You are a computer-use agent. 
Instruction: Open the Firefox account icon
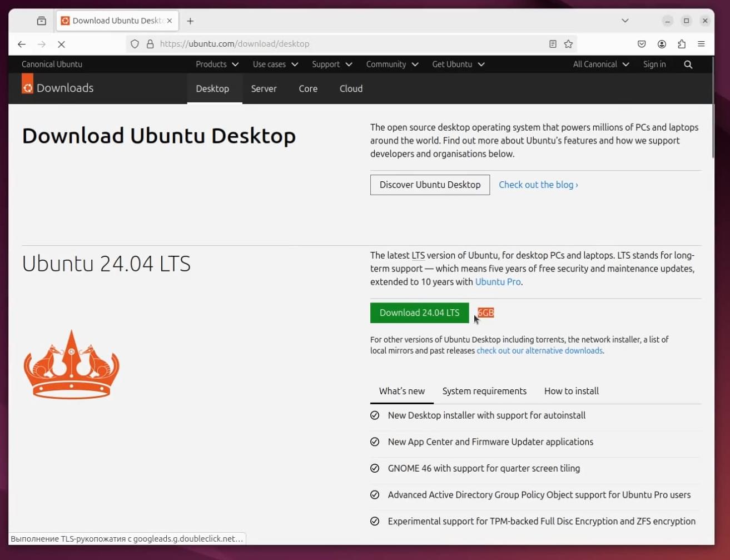662,44
